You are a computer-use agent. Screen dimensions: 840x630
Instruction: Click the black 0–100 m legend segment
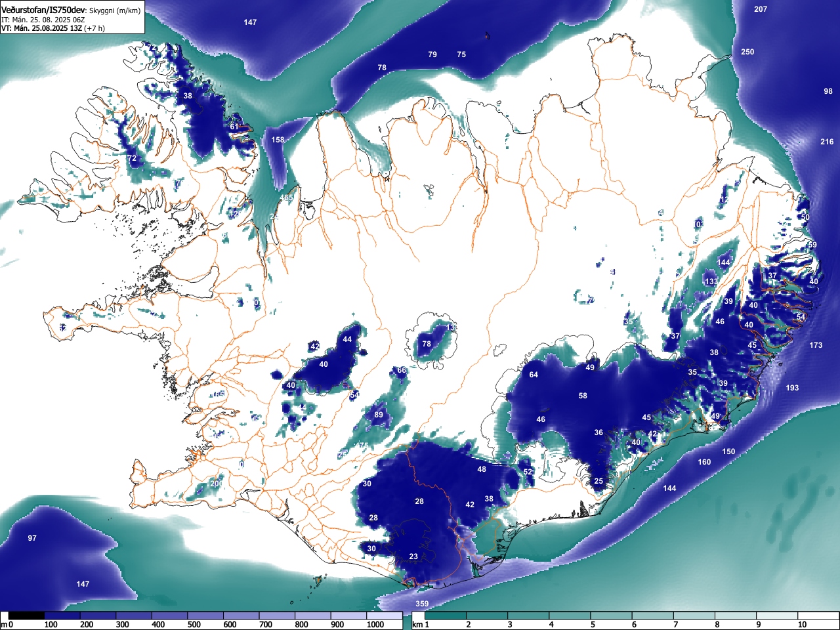click(26, 616)
